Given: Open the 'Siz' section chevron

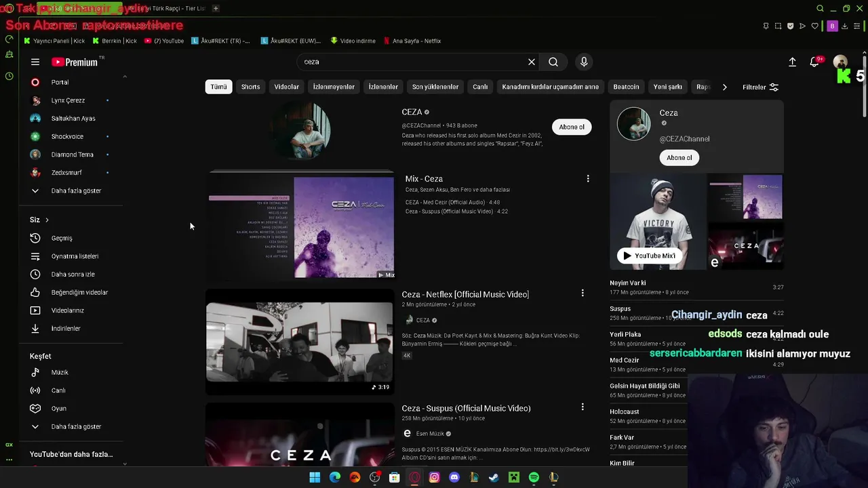Looking at the screenshot, I should 47,220.
